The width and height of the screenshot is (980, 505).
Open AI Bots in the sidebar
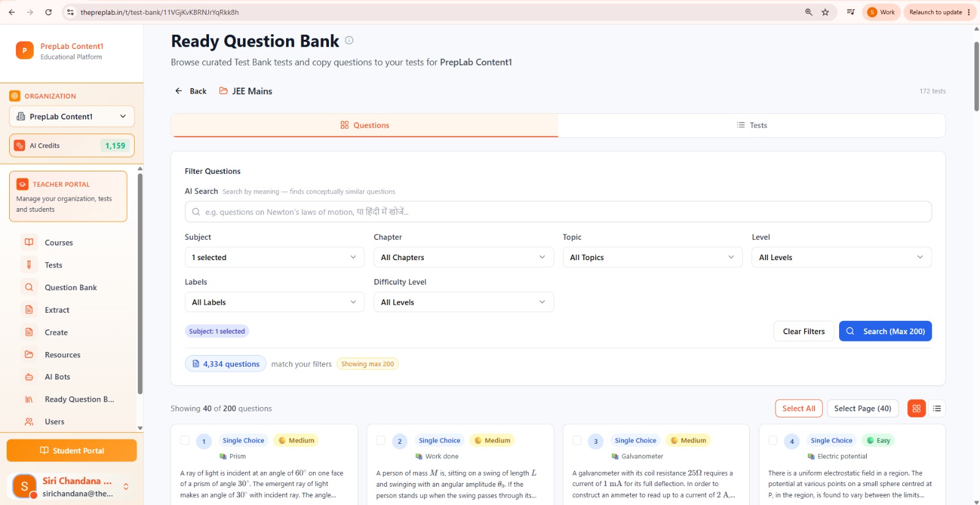coord(57,377)
